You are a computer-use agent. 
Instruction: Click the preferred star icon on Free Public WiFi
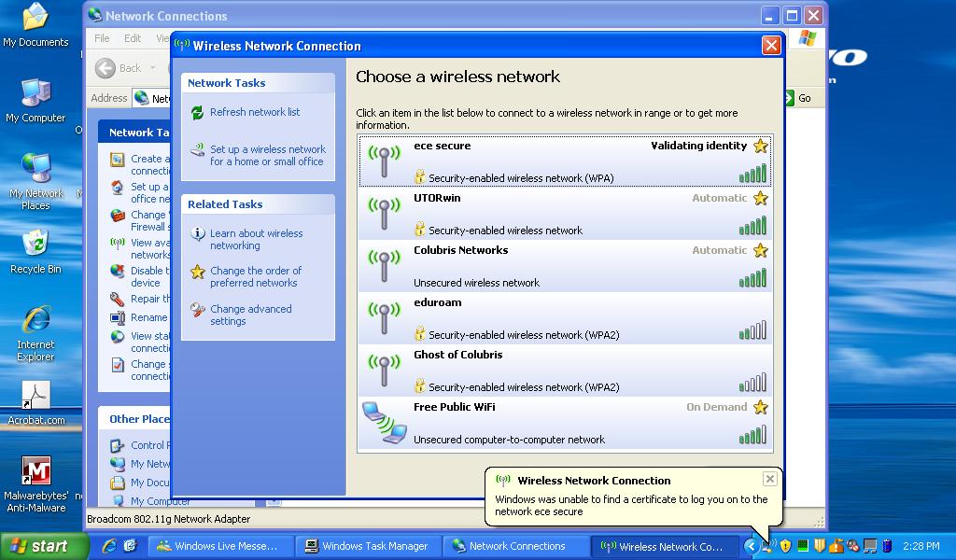[760, 407]
